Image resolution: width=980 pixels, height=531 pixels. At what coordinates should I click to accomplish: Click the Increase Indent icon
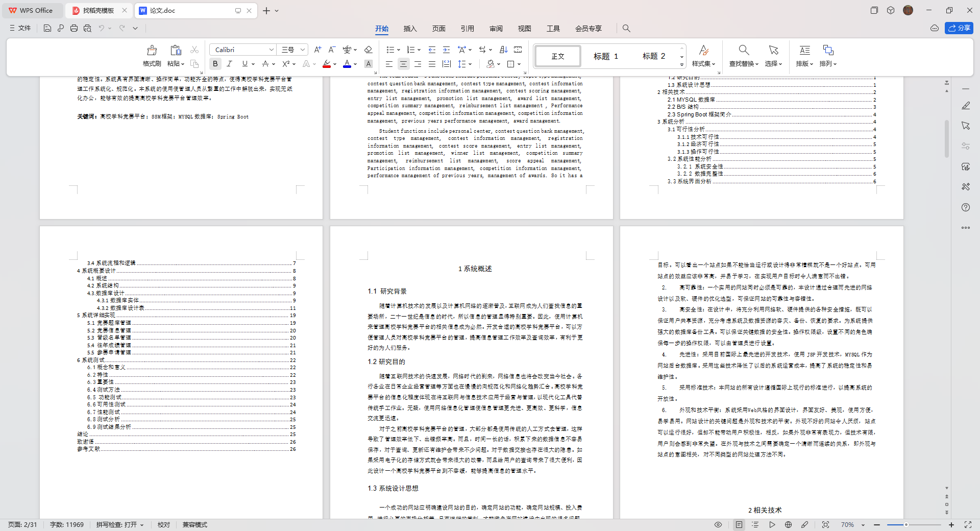coord(446,50)
